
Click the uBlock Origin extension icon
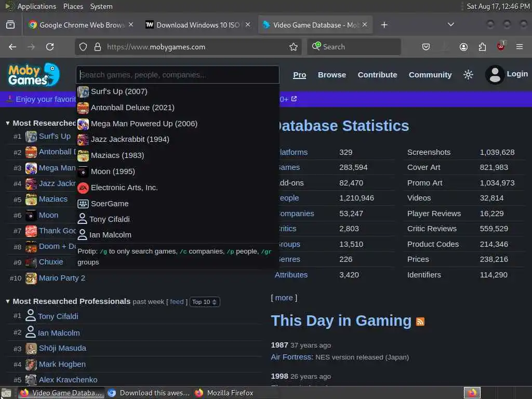[501, 46]
